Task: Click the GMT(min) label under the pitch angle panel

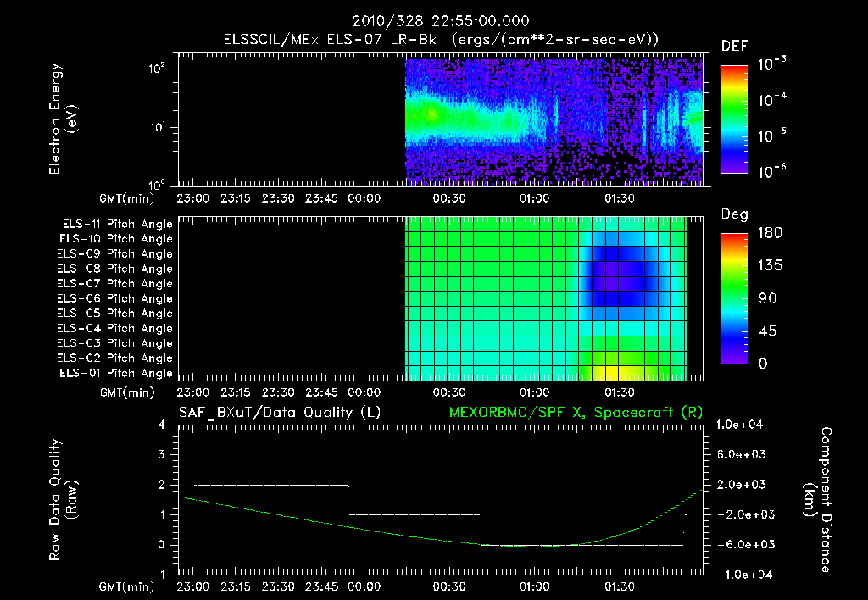Action: (127, 392)
